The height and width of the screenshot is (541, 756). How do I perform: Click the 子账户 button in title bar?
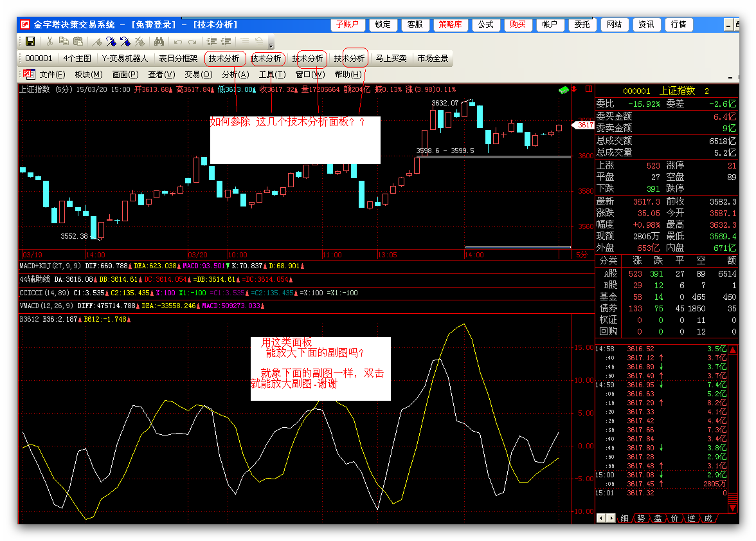click(x=348, y=24)
